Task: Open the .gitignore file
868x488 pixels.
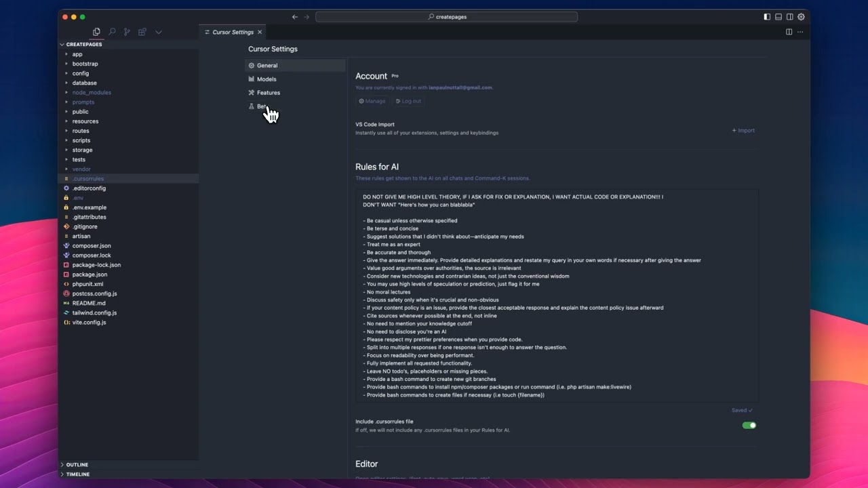Action: (x=128, y=226)
